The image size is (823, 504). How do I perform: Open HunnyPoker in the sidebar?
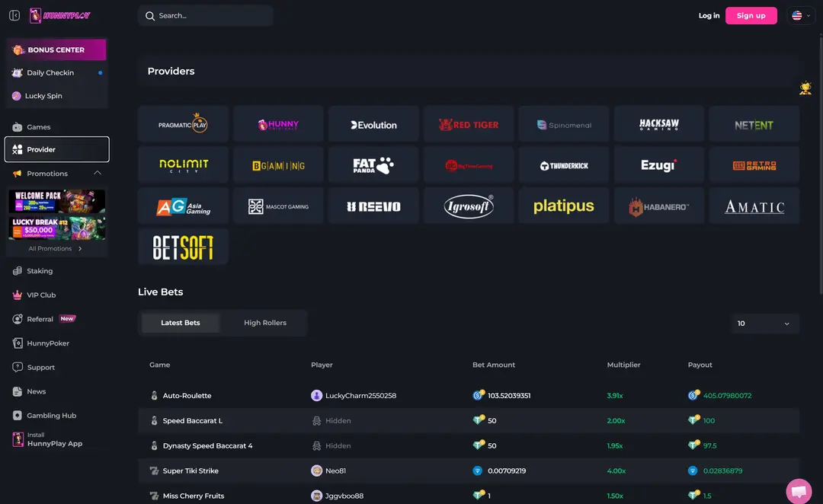[x=56, y=343]
